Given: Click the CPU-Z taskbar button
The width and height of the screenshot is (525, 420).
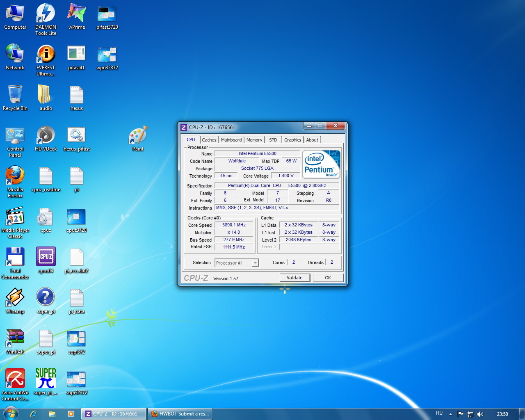Looking at the screenshot, I should click(x=114, y=414).
